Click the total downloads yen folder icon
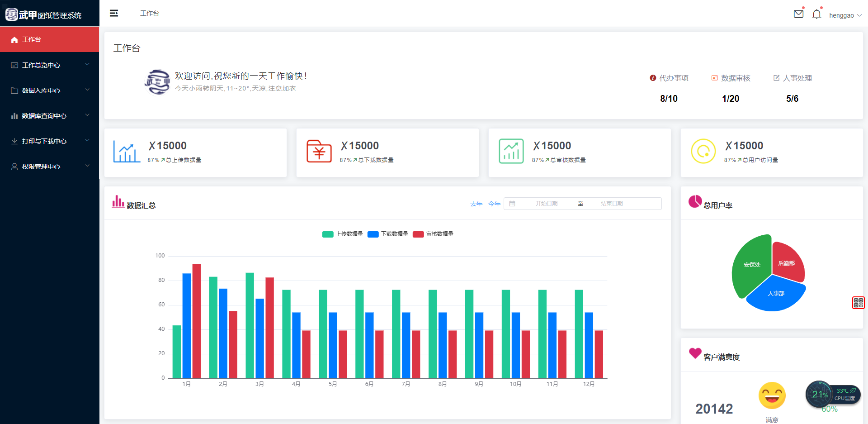 319,152
